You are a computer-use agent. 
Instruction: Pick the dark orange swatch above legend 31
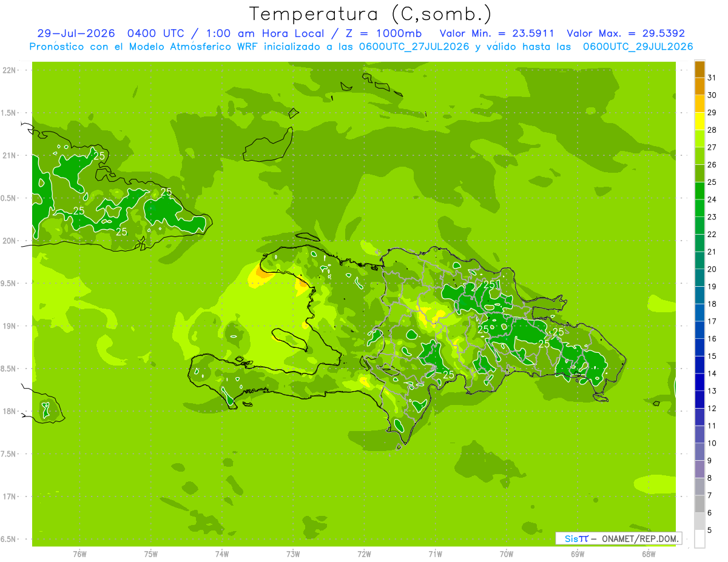pos(699,69)
